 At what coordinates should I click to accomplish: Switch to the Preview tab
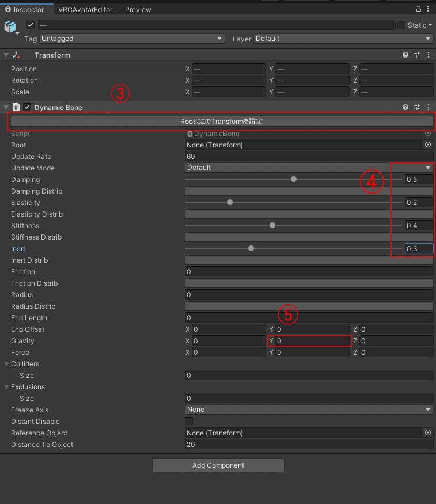[138, 10]
